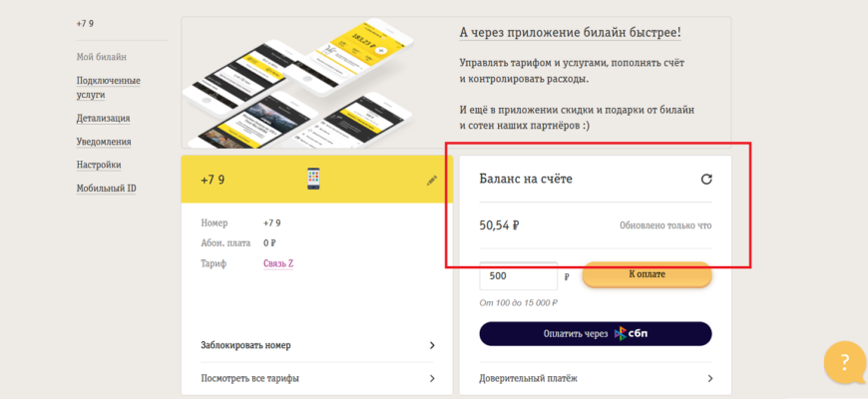Click the phone device icon in the yellow header
Image resolution: width=868 pixels, height=399 pixels.
click(x=314, y=180)
